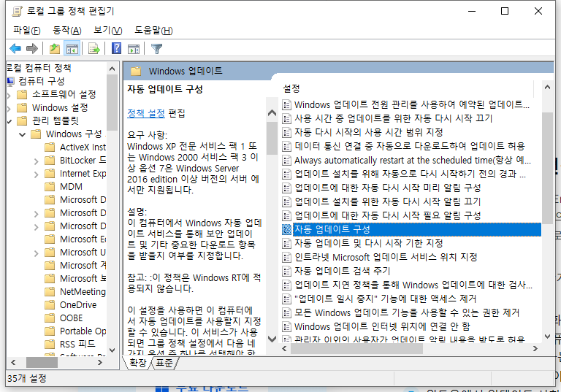Switch to the 확장 tab

[137, 363]
